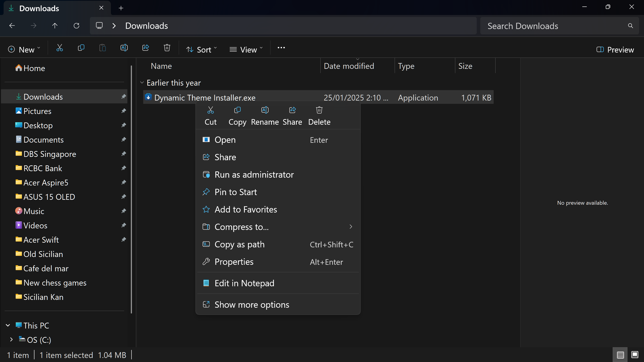Open the See more ellipsis menu
Viewport: 644px width, 362px height.
click(x=281, y=48)
